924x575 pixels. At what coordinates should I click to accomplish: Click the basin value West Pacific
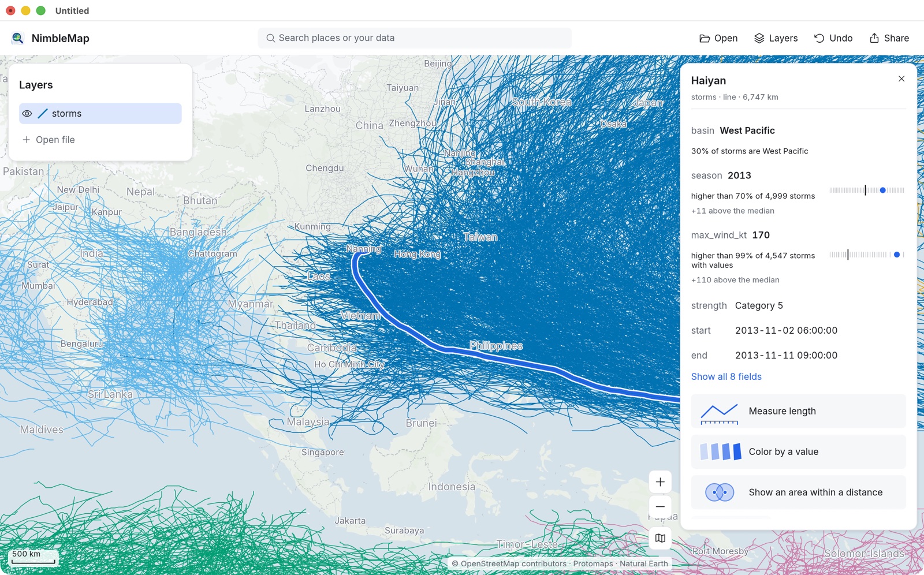(x=747, y=130)
